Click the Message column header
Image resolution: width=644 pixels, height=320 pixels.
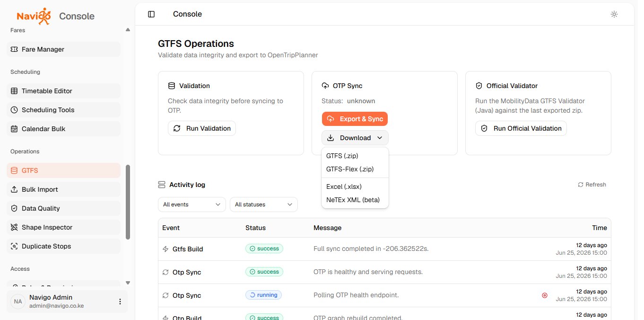[327, 228]
